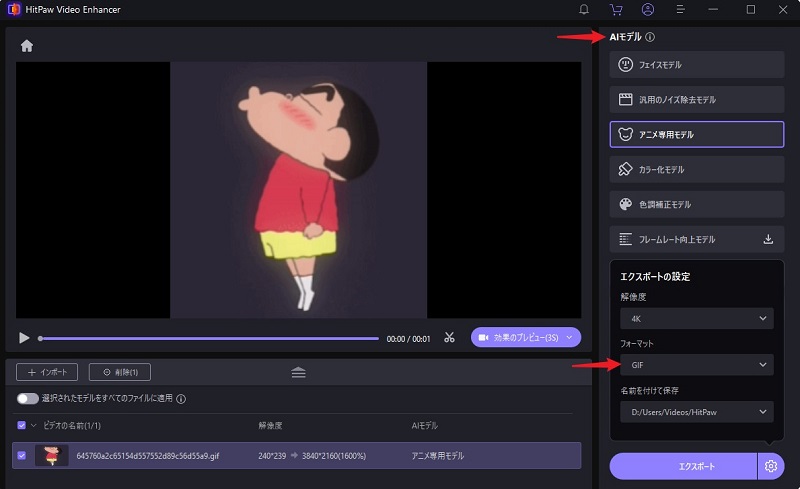Click the アニメ専用モデル cell in file row
The width and height of the screenshot is (800, 489).
(438, 456)
